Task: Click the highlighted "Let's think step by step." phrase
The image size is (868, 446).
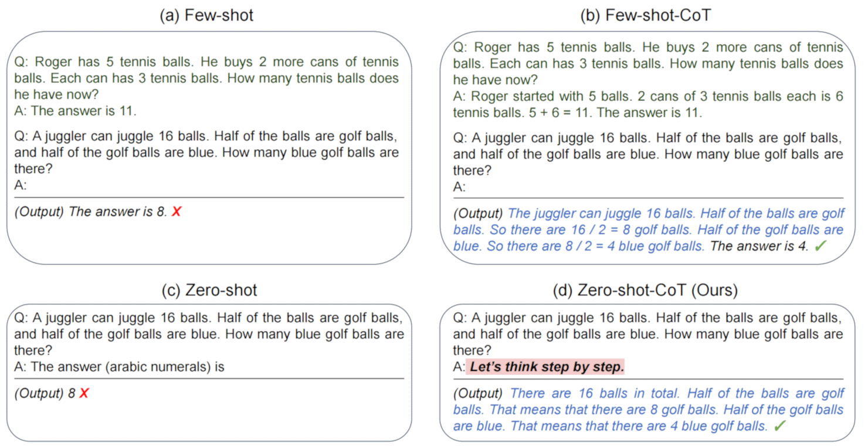Action: click(x=545, y=367)
